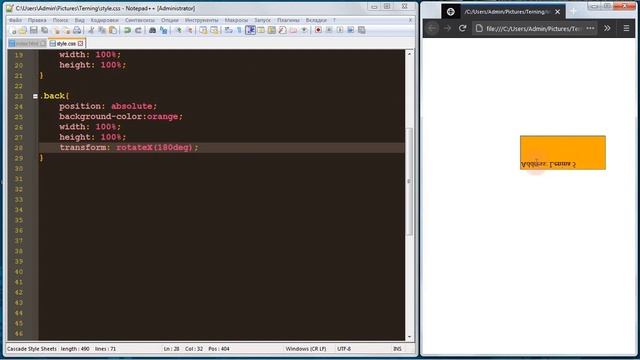Open the Replace toolbar icon
The image size is (640, 360).
(163, 30)
